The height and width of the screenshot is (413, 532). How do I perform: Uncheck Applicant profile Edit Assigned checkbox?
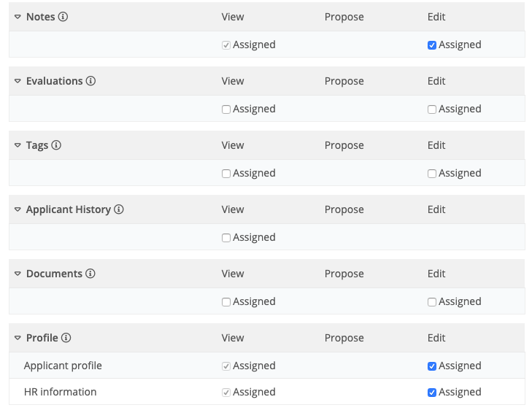click(x=432, y=366)
